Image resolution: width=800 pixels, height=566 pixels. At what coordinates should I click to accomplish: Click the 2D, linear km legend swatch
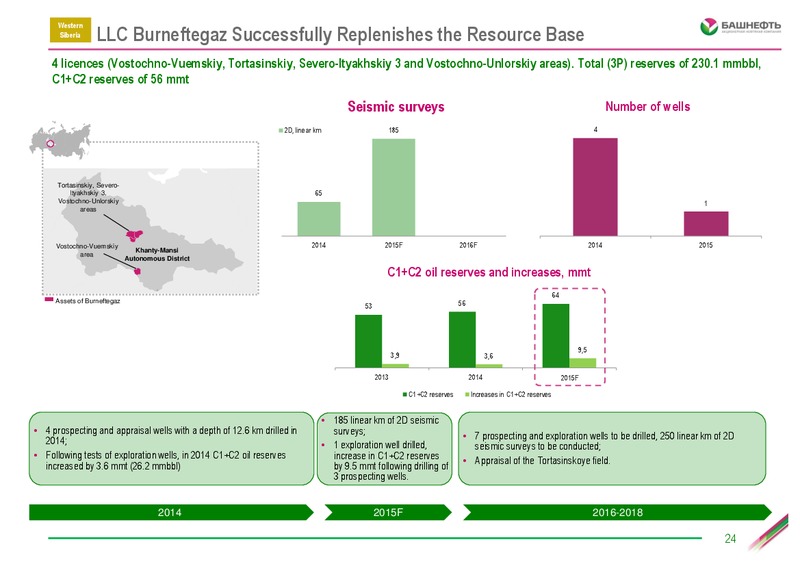pos(281,131)
